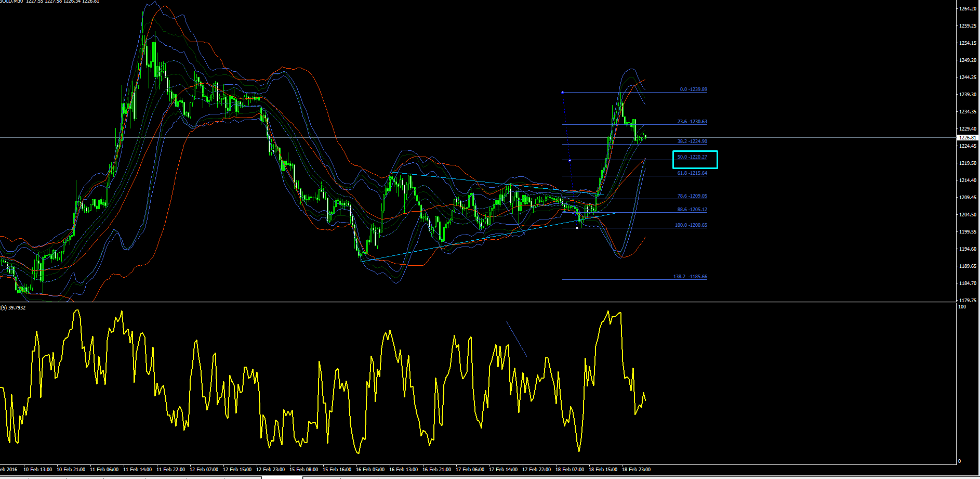Select the 15 Feb 08:00 time axis label
The height and width of the screenshot is (479, 980).
coord(303,470)
